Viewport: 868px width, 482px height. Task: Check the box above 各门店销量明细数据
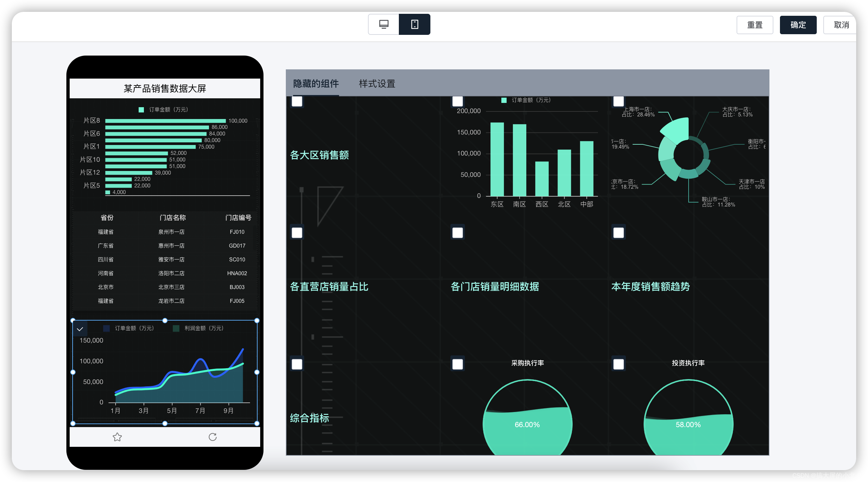pyautogui.click(x=458, y=232)
